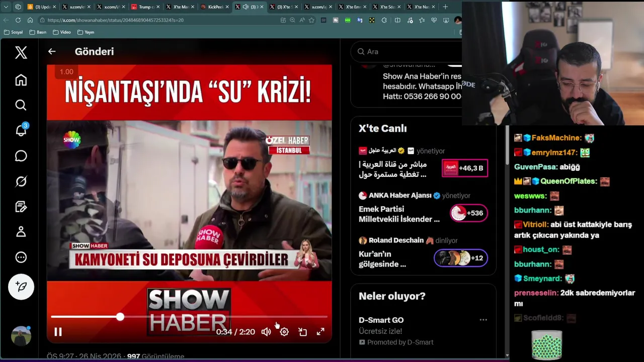Open account avatar at sidebar bottom
644x362 pixels.
point(21,336)
